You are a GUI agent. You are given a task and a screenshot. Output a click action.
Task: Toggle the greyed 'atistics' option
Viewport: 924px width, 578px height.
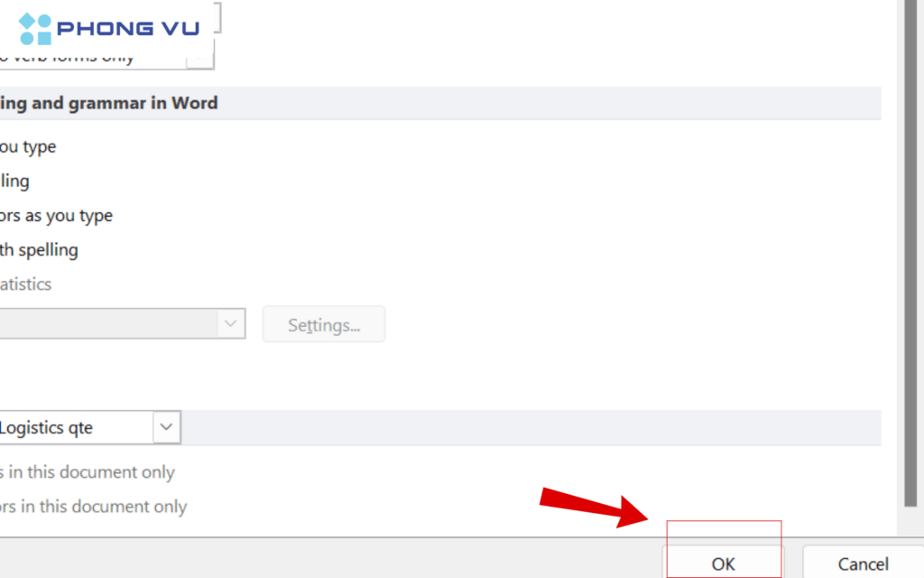[x=26, y=284]
